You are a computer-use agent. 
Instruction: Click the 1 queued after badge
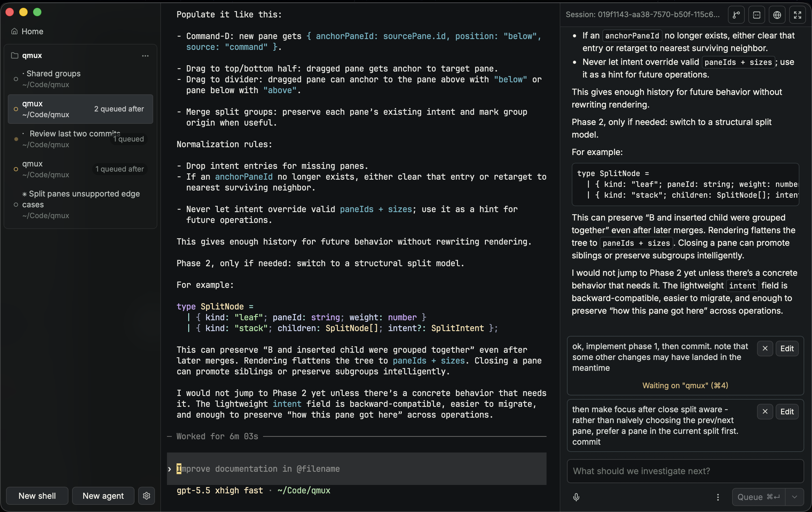pyautogui.click(x=120, y=169)
